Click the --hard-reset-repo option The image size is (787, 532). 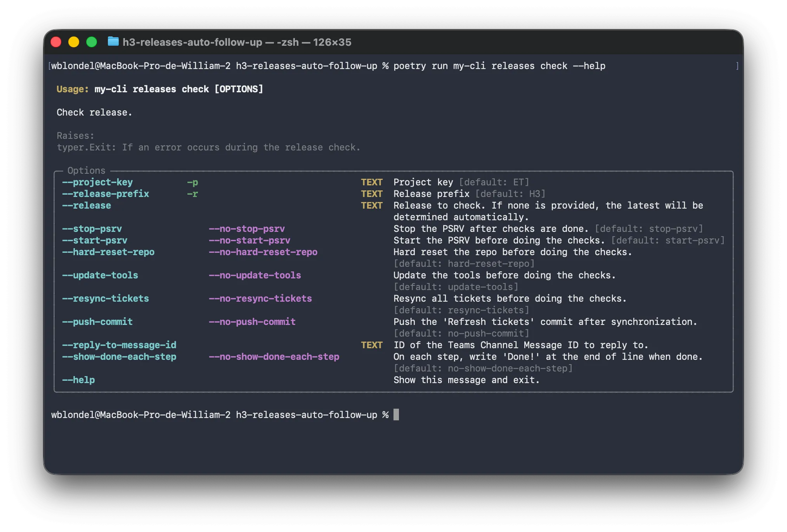108,252
